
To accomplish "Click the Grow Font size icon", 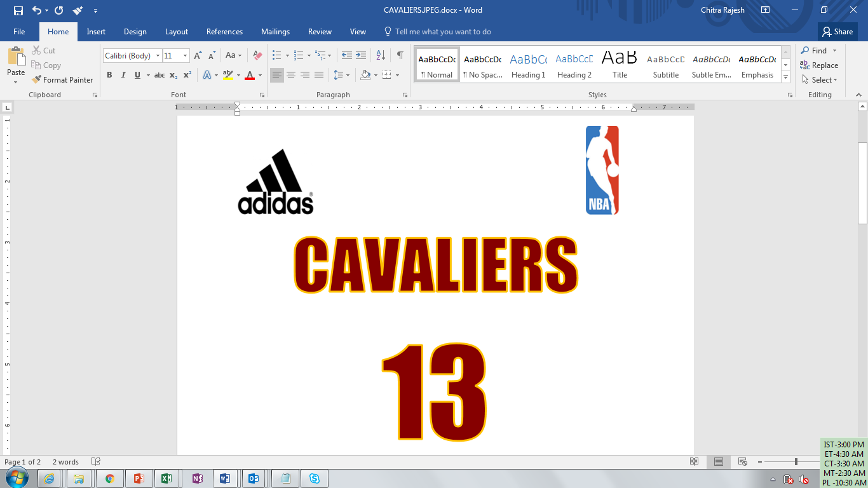I will tap(198, 56).
